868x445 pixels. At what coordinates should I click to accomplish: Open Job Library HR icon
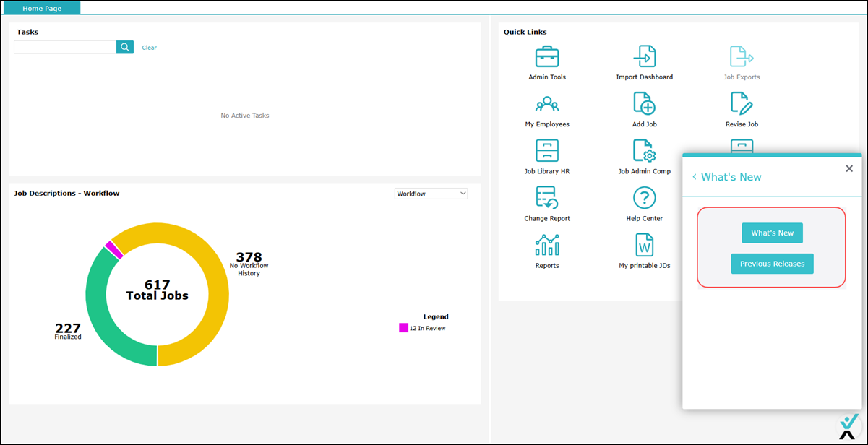click(546, 151)
